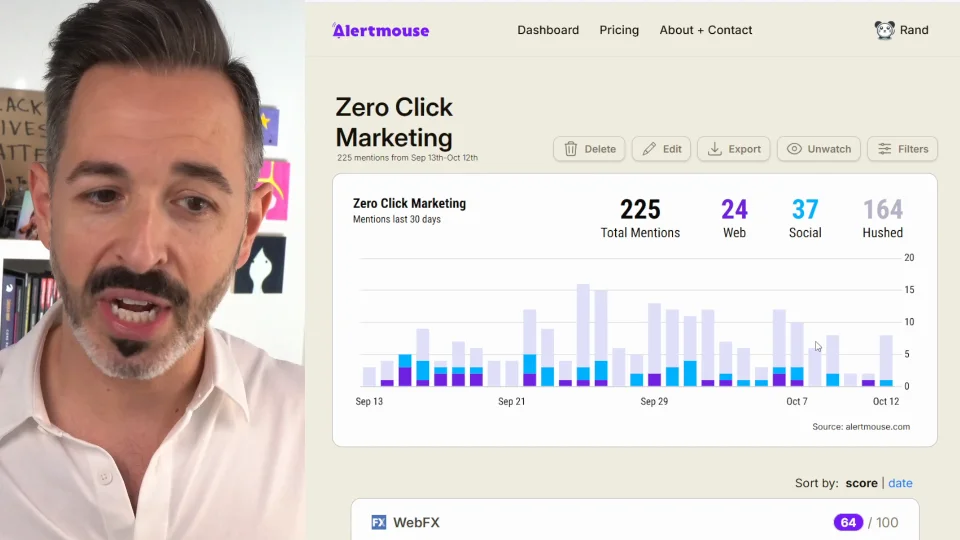
Task: Open the Rand user account menu
Action: (x=901, y=30)
